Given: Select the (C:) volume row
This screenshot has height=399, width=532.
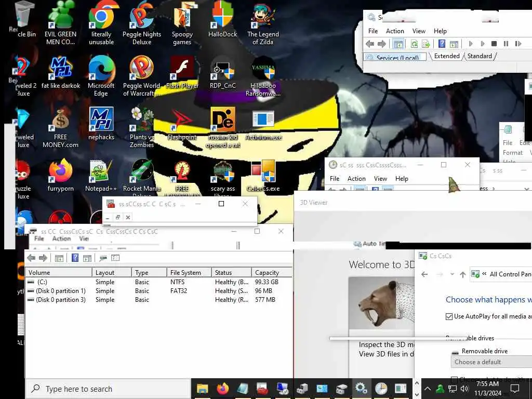Looking at the screenshot, I should coord(159,282).
